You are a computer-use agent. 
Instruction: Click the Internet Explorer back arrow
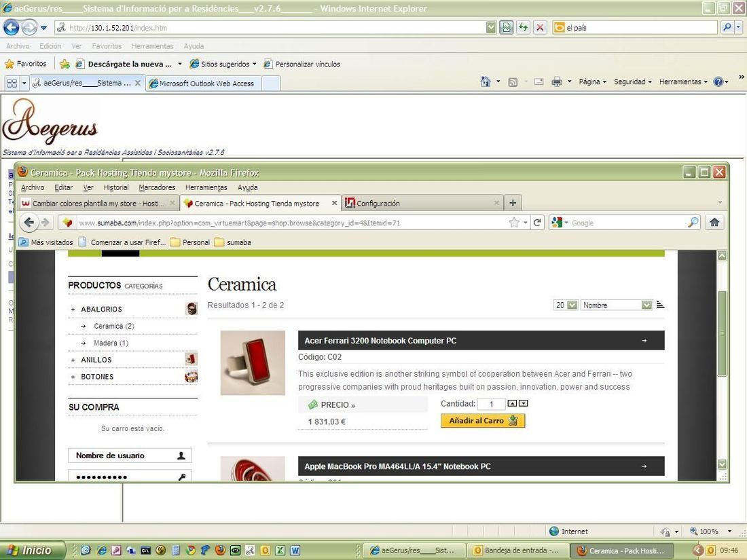click(x=12, y=28)
